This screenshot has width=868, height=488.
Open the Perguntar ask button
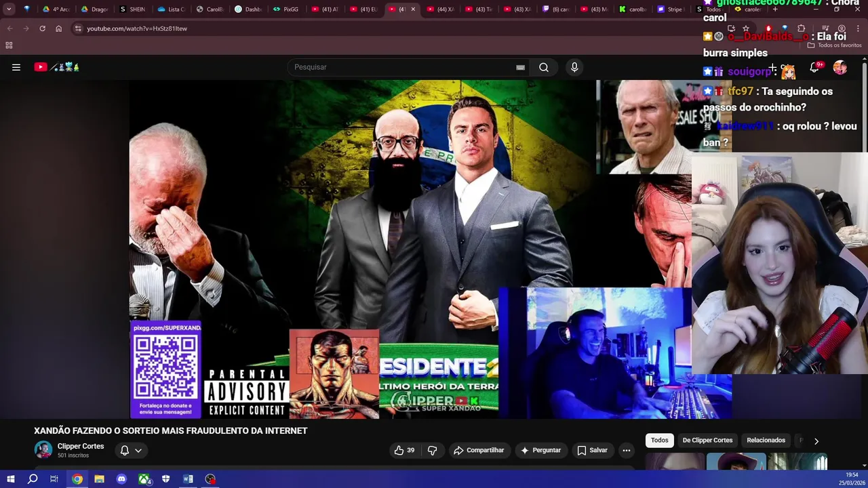[540, 450]
